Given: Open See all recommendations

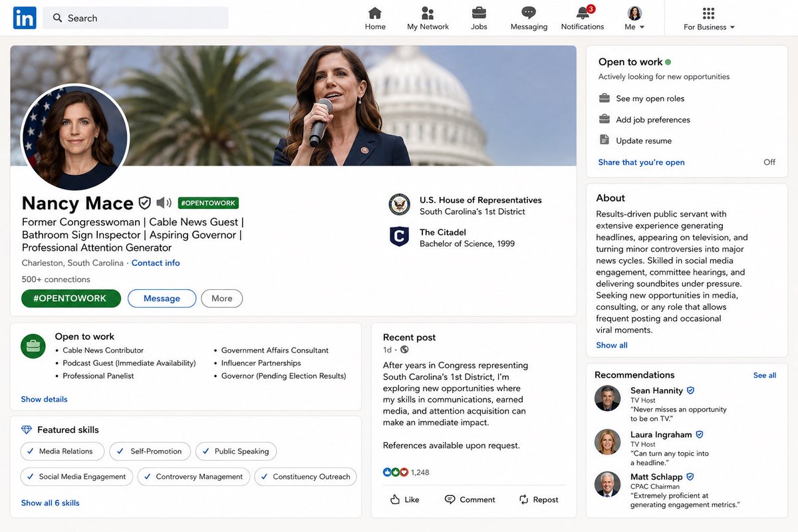Looking at the screenshot, I should click(x=765, y=375).
